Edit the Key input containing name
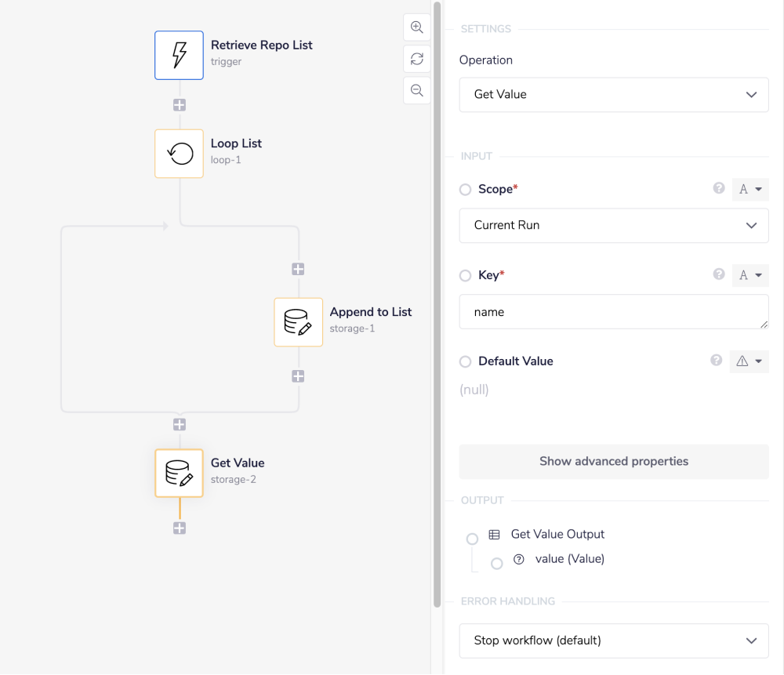784x675 pixels. click(614, 311)
